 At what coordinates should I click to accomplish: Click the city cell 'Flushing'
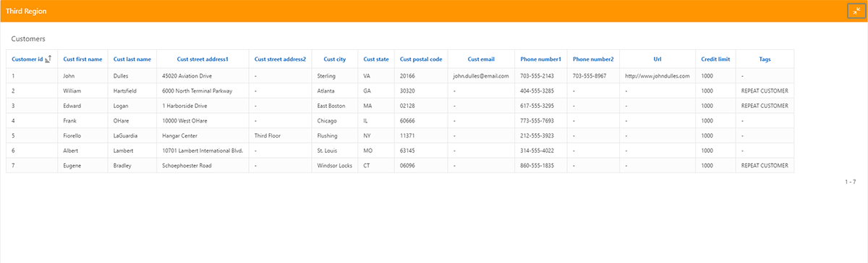[x=328, y=135]
